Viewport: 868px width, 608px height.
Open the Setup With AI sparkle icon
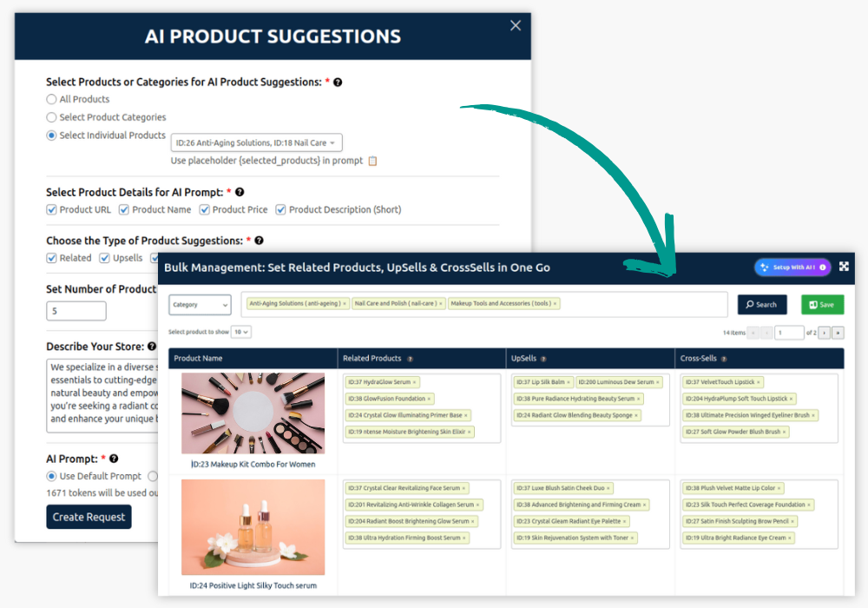[x=764, y=268]
